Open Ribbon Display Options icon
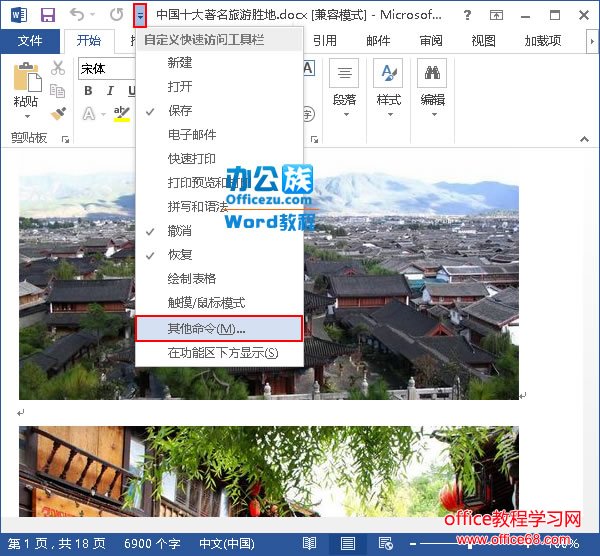The width and height of the screenshot is (600, 556). point(496,15)
